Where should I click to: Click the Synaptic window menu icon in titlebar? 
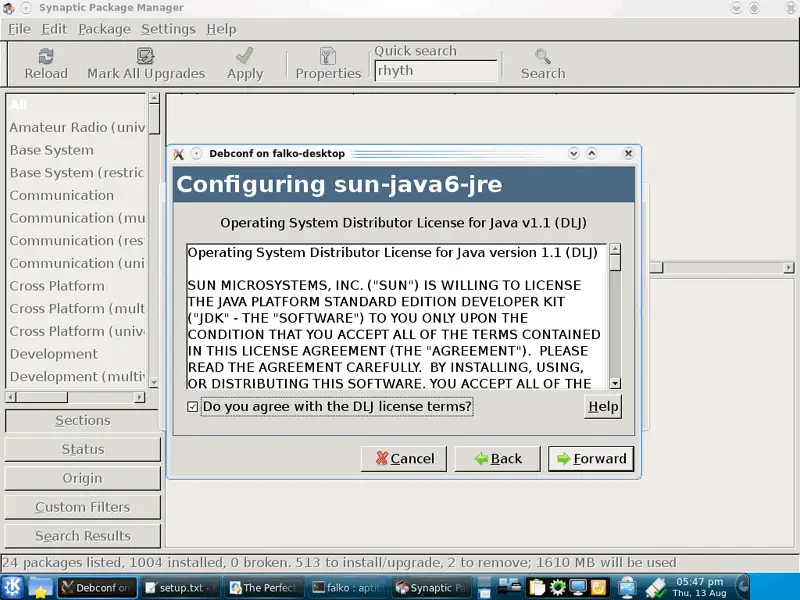[x=8, y=8]
